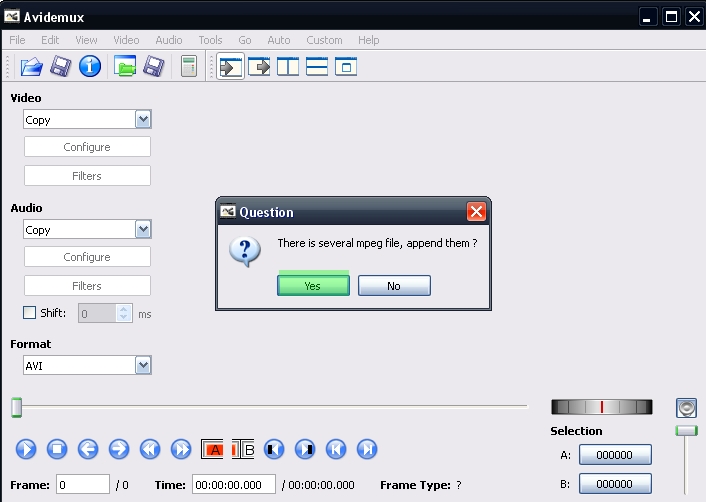
Task: Open the Calculator icon in toolbar
Action: (x=189, y=67)
